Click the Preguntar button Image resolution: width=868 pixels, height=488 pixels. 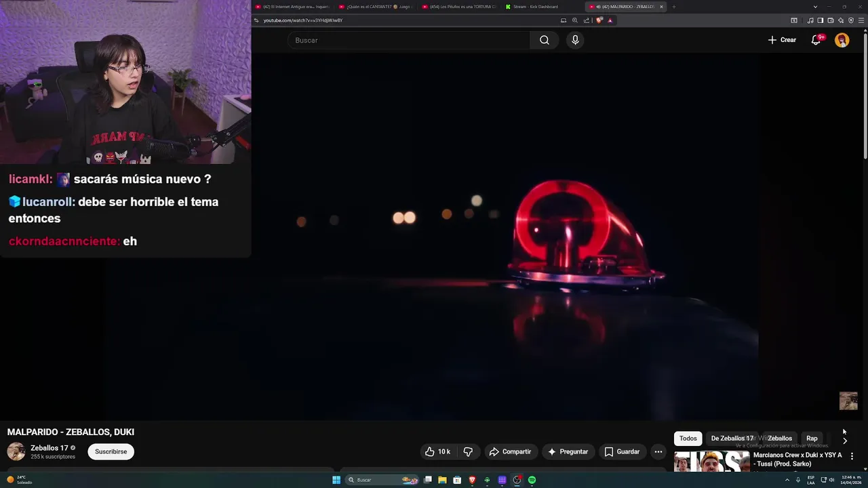(x=568, y=451)
